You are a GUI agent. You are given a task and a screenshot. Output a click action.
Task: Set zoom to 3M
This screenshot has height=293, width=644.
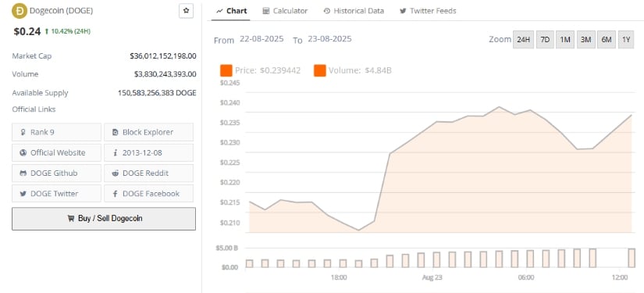[585, 39]
